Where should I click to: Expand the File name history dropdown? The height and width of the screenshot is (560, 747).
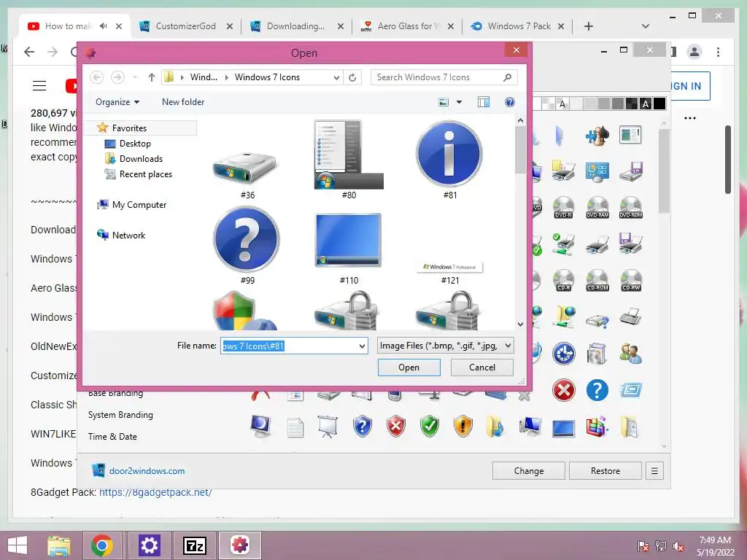click(363, 346)
